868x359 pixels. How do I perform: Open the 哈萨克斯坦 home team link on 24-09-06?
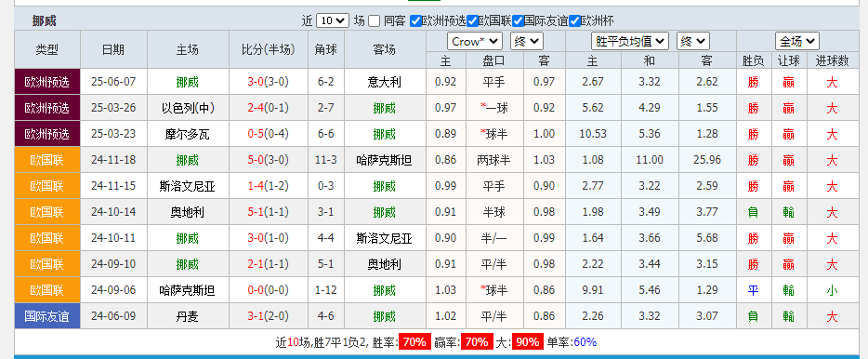(188, 291)
